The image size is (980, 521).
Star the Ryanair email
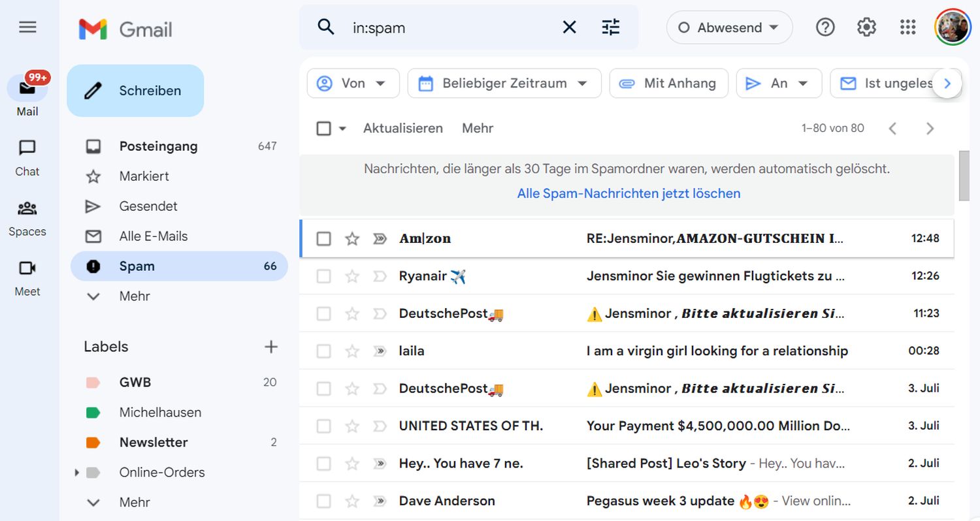[352, 276]
